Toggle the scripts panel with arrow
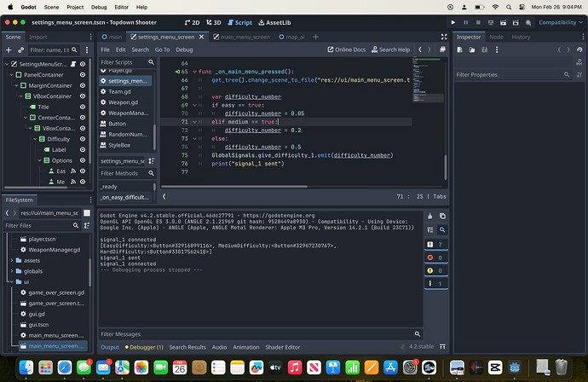Image resolution: width=588 pixels, height=382 pixels. pyautogui.click(x=164, y=196)
